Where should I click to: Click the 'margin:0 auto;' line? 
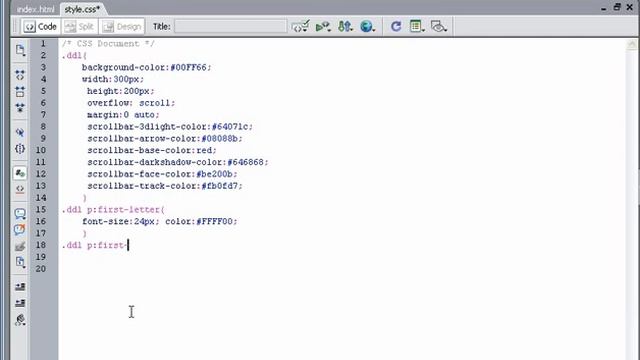(123, 115)
